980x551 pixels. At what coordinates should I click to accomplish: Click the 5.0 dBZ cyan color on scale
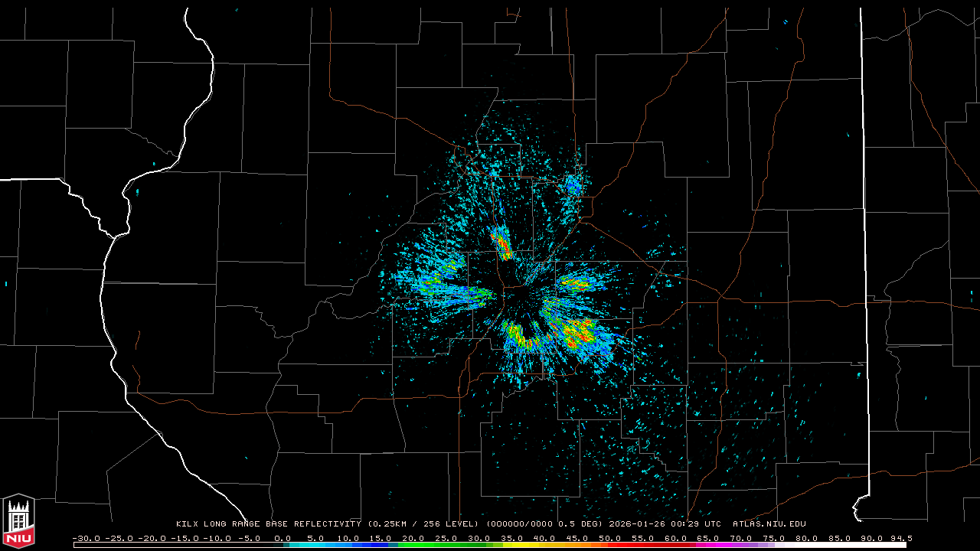[315, 545]
